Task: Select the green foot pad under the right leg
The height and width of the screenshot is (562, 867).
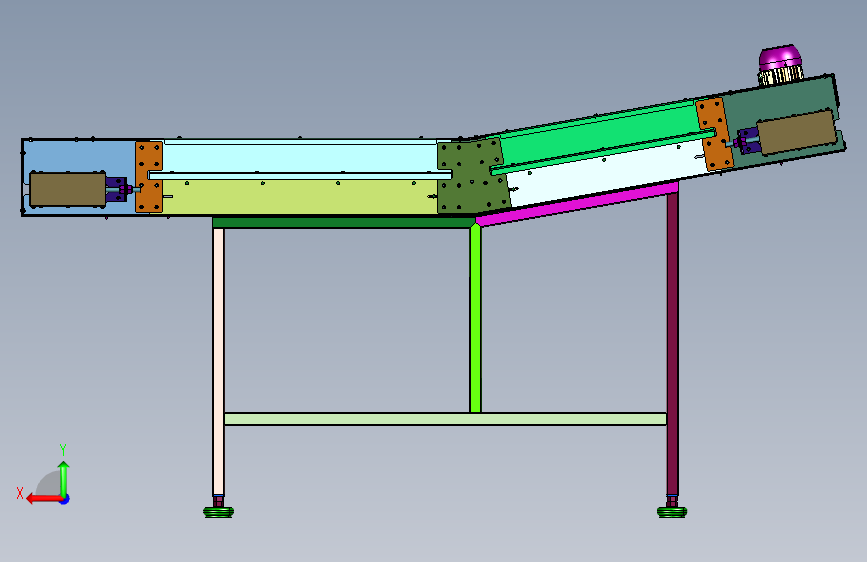Action: (672, 512)
